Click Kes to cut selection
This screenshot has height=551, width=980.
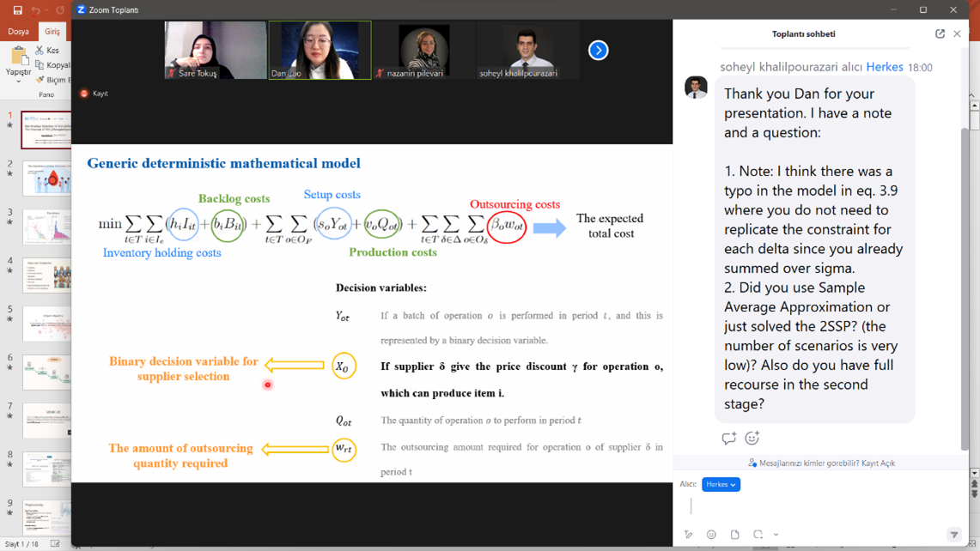pos(48,51)
